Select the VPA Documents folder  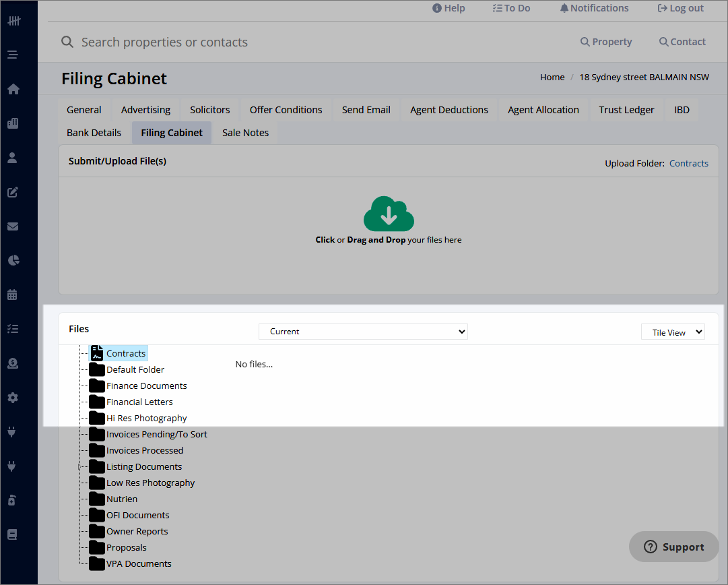(x=139, y=564)
